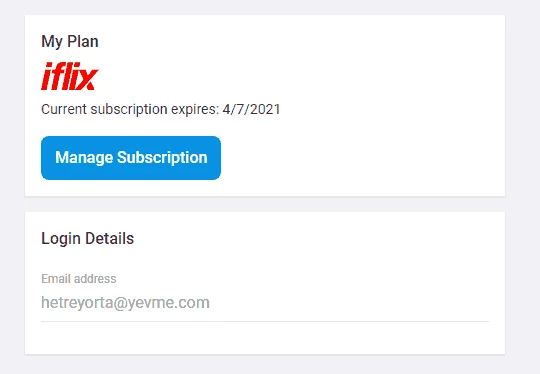Click the underline beneath the email field
The width and height of the screenshot is (540, 374).
(265, 321)
